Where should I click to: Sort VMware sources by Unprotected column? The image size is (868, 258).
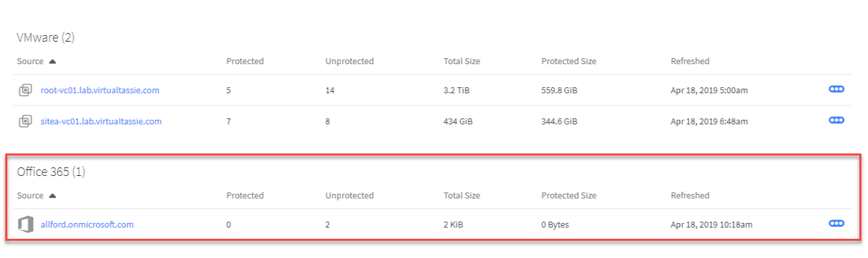tap(349, 62)
